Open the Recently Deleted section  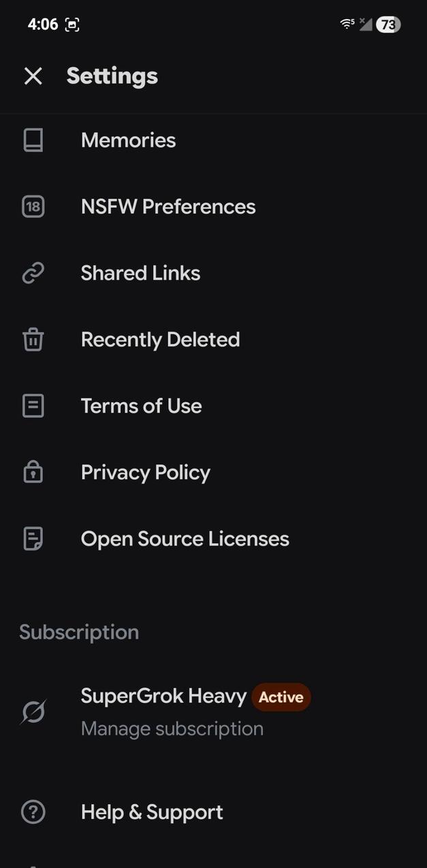pos(161,339)
